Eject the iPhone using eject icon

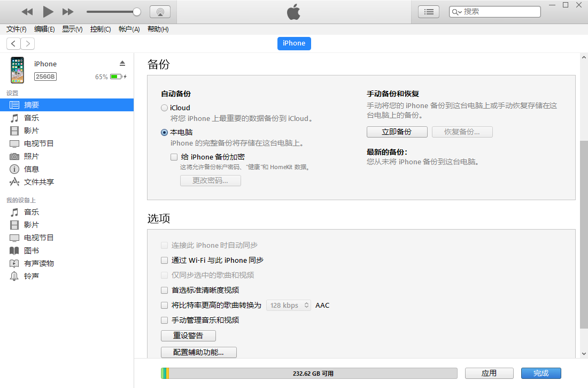[x=122, y=63]
